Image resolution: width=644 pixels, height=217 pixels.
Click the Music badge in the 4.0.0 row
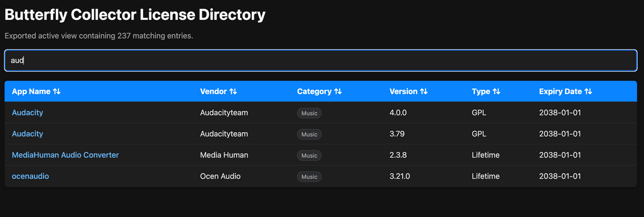point(309,113)
